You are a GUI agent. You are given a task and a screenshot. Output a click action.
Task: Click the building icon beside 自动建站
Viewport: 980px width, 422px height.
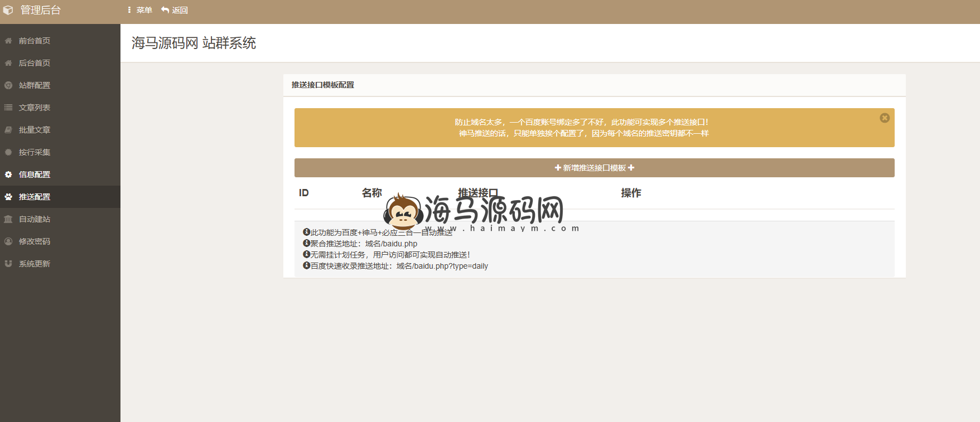click(8, 219)
